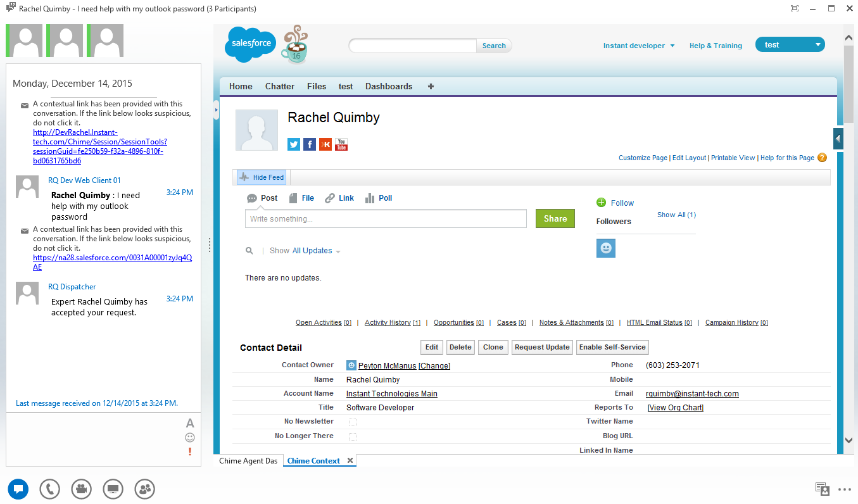Switch to the Chime Agent Das tab
The image size is (858, 504).
248,461
